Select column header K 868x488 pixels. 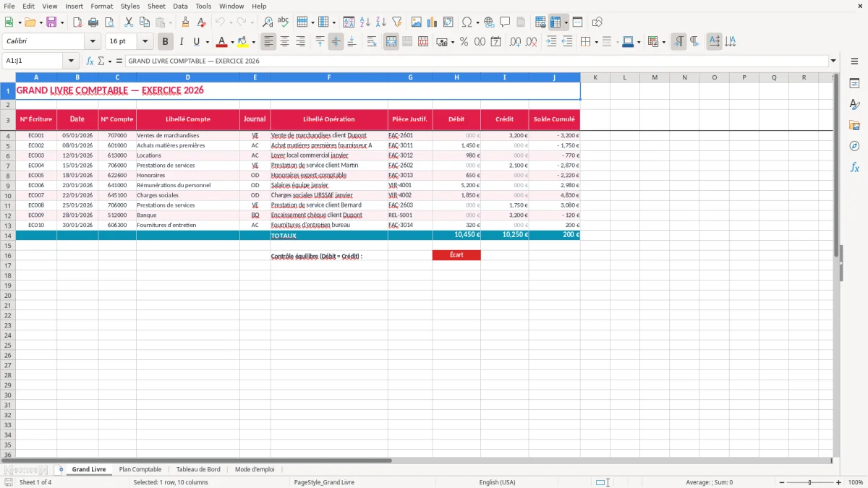pyautogui.click(x=595, y=77)
